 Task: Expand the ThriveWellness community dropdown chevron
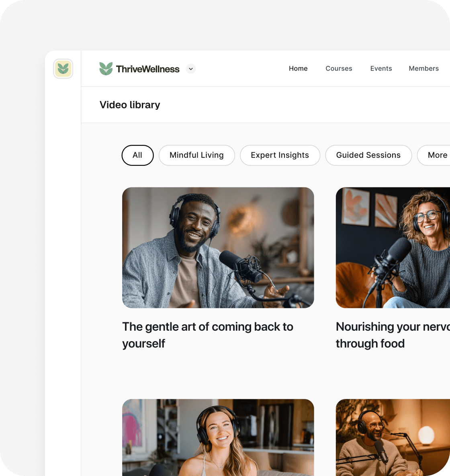[x=191, y=69]
